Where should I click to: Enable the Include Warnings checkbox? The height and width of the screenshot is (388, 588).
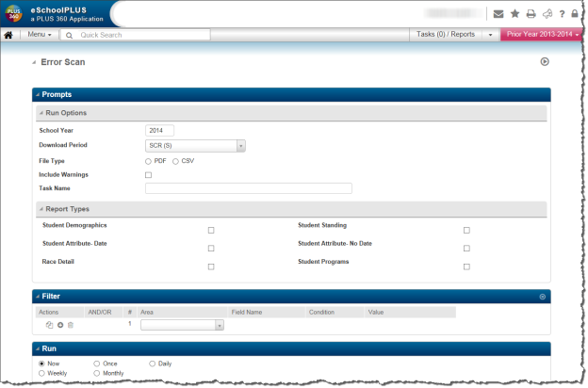148,175
